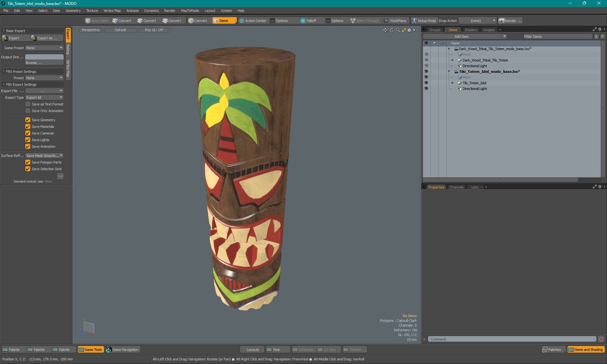This screenshot has height=364, width=607.
Task: Click the Palettes button at bottom right
Action: (x=553, y=350)
